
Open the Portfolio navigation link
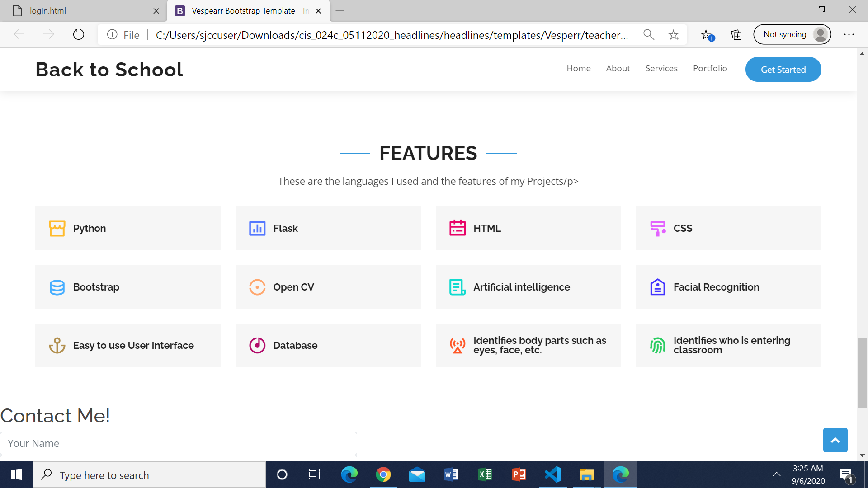pyautogui.click(x=710, y=68)
